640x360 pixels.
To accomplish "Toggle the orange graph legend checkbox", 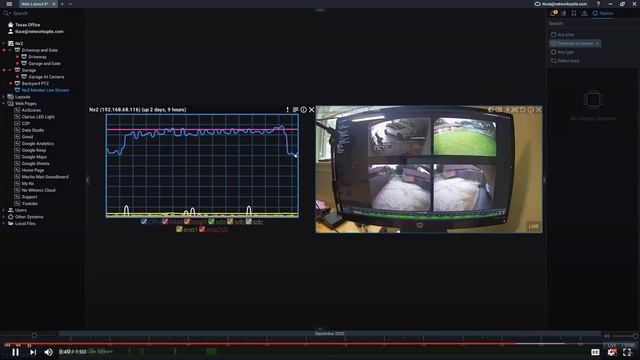I will 187,222.
